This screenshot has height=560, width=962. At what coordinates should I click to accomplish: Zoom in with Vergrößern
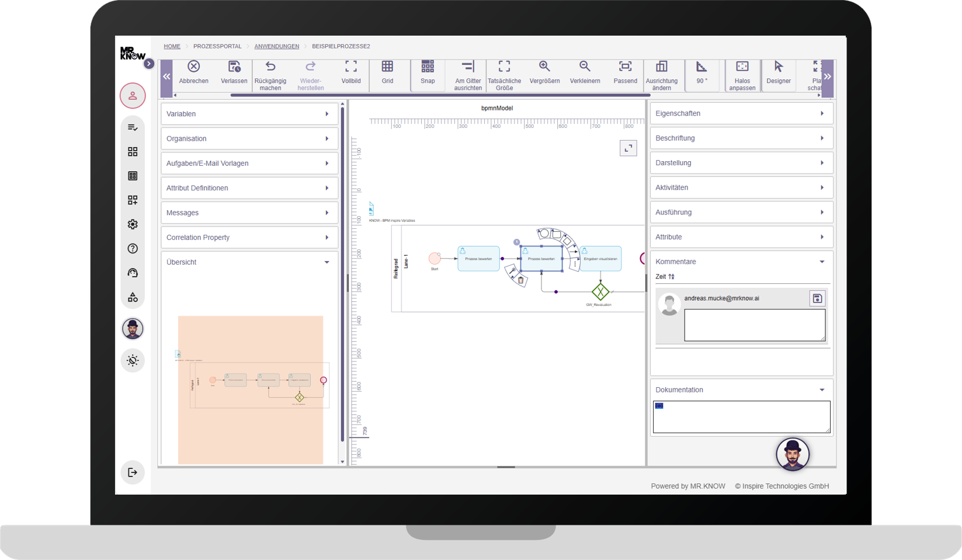[x=544, y=67]
